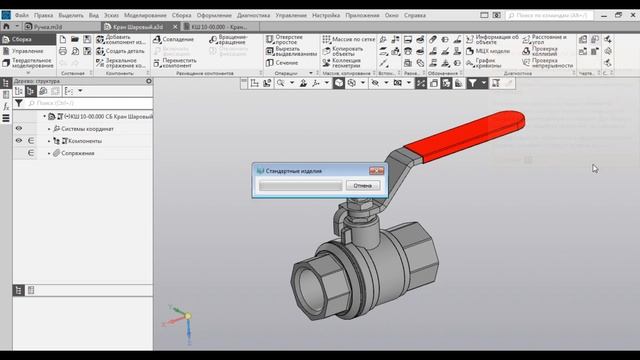Image resolution: width=640 pixels, height=360 pixels.
Task: Close the Кран Шаровый.a3d tab
Action: 175,27
